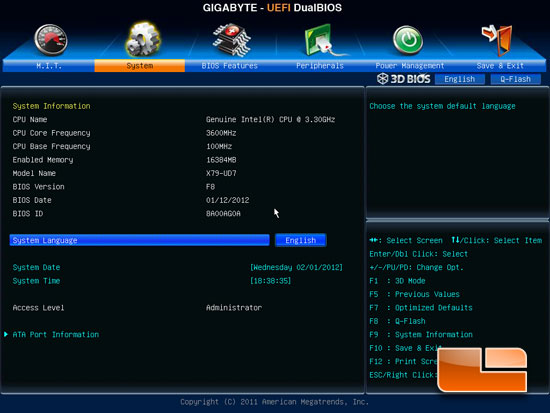This screenshot has width=550, height=413.
Task: Click the 01/12/2012 BIOS date value
Action: [227, 200]
